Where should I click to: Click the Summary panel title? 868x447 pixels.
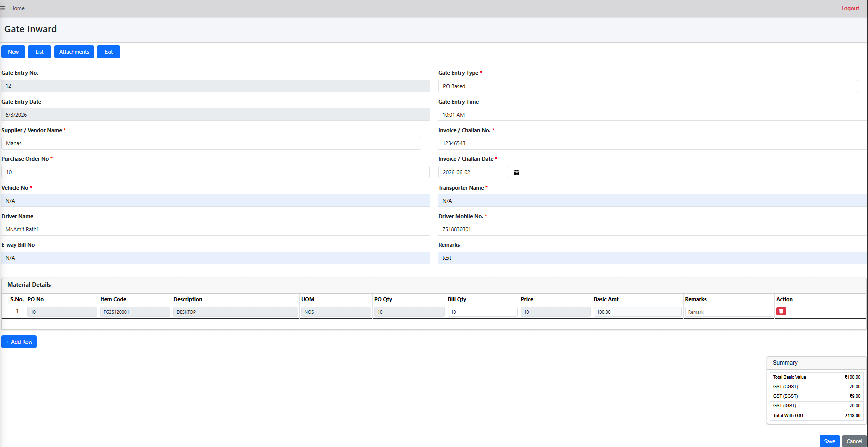coord(785,363)
